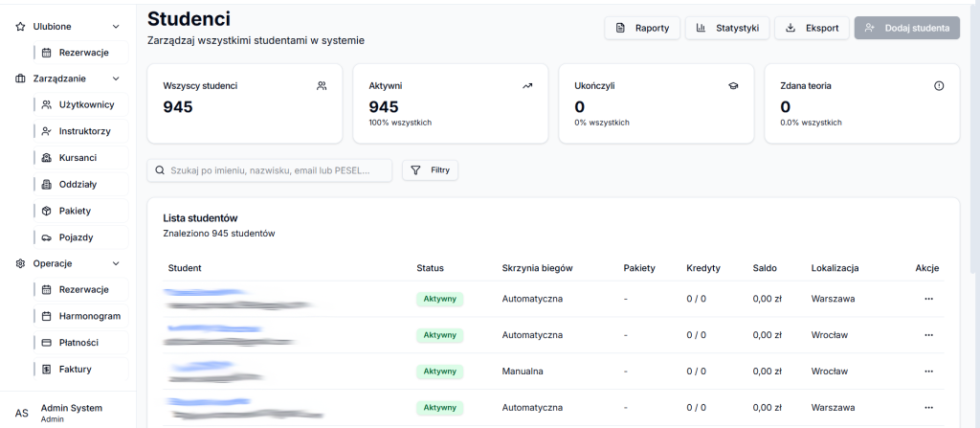
Task: Click the magnifier icon in the search box
Action: pos(161,170)
